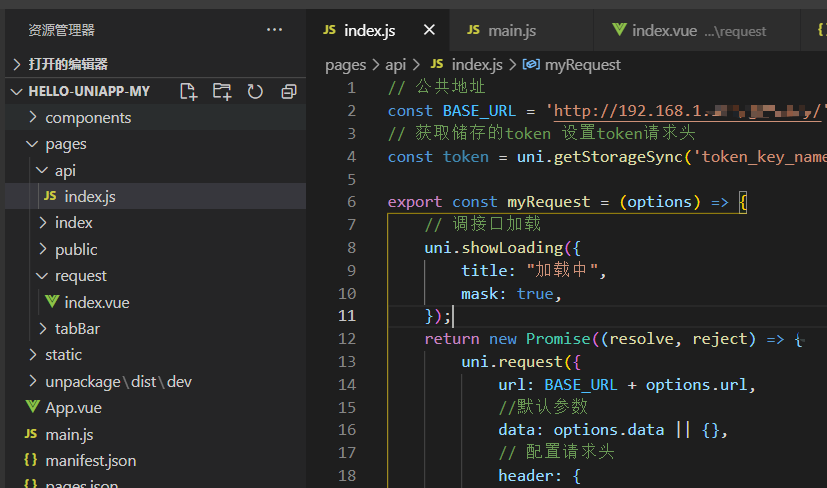Click line number 12 in the gutter
The image size is (827, 488).
[x=347, y=339]
